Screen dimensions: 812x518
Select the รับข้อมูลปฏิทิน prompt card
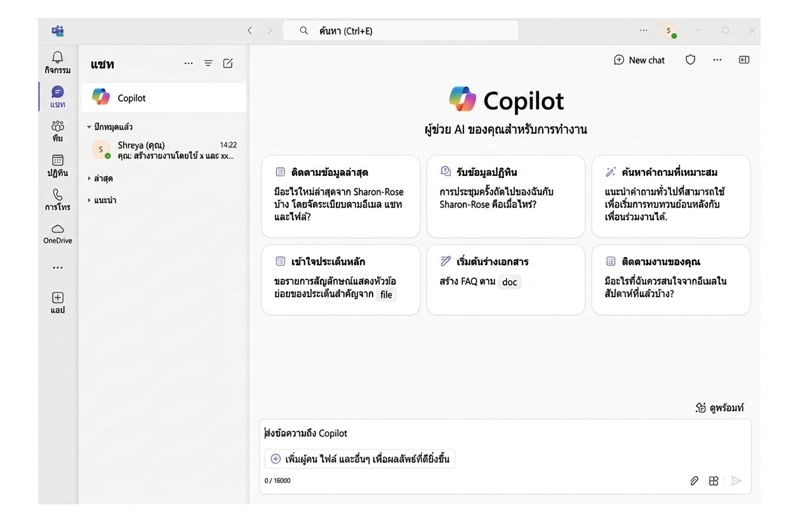pyautogui.click(x=506, y=196)
